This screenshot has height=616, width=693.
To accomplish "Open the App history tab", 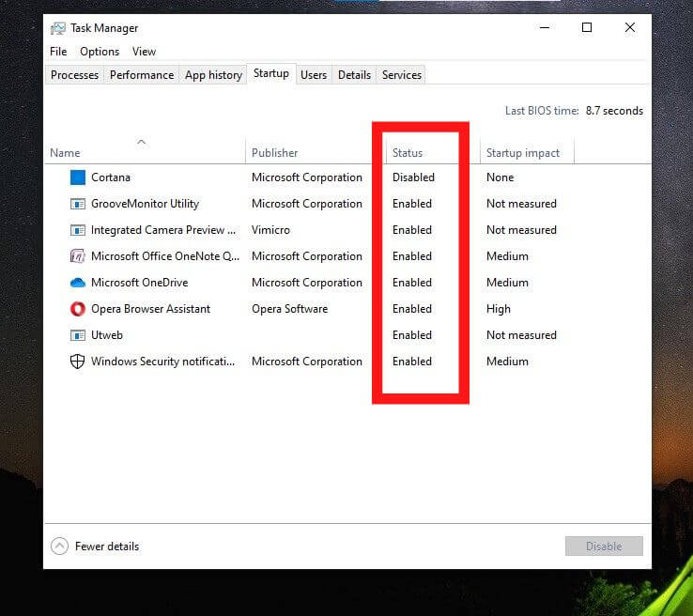I will pyautogui.click(x=213, y=75).
